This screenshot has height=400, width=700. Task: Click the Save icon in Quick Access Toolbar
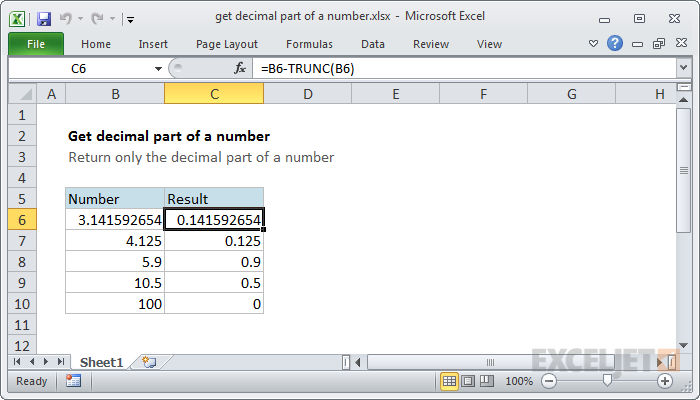[44, 18]
